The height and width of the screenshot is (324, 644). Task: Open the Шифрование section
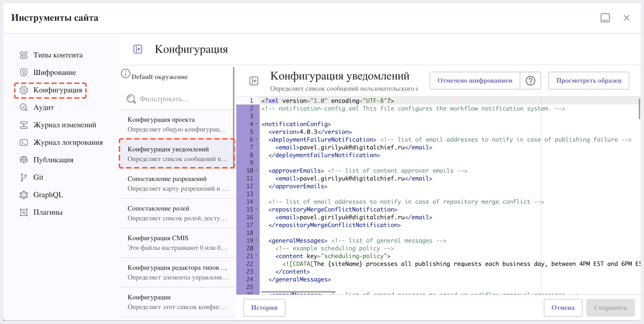click(55, 72)
